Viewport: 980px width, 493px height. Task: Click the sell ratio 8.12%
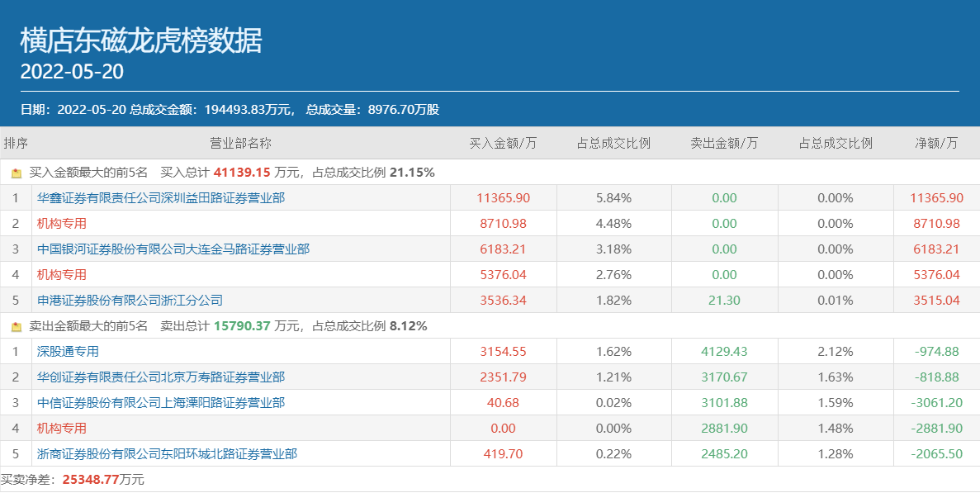(408, 326)
